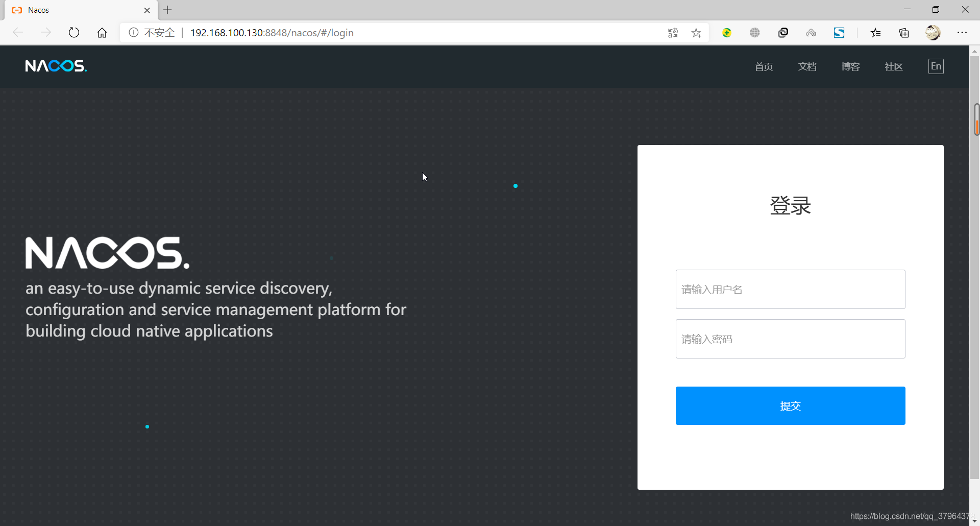
Task: Click the large NACOS logo text
Action: (107, 253)
